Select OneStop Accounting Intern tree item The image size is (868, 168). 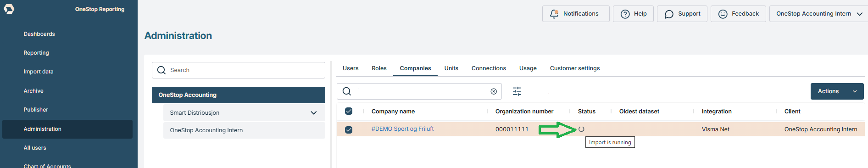tap(244, 130)
